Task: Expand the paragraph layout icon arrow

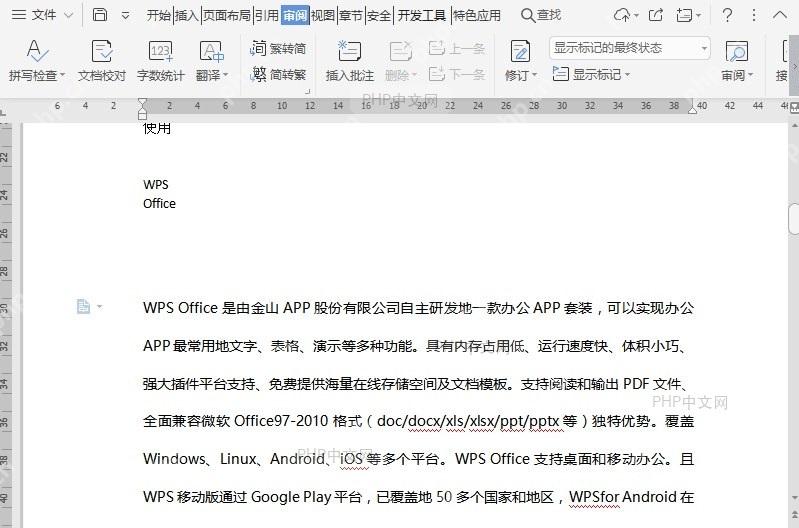Action: pyautogui.click(x=99, y=307)
